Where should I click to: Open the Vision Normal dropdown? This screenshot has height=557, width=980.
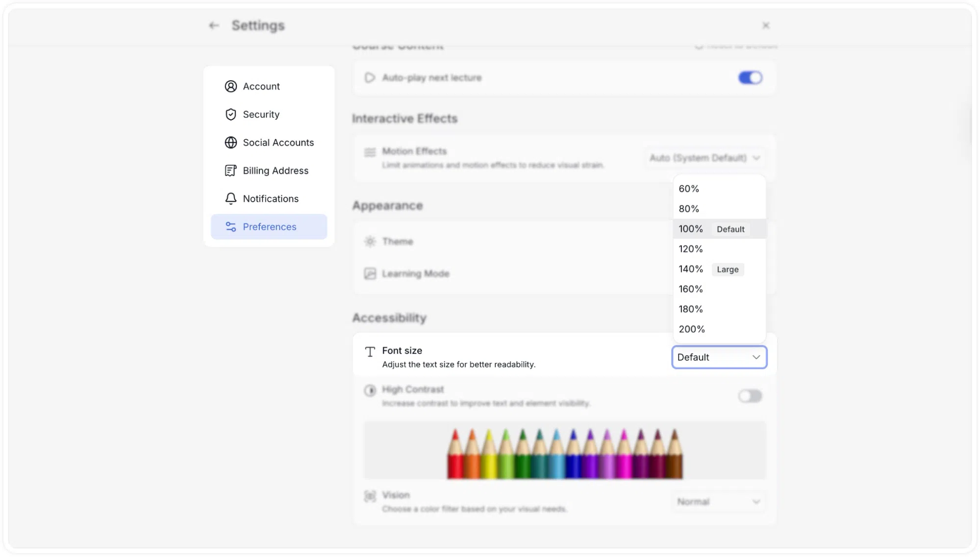coord(719,502)
